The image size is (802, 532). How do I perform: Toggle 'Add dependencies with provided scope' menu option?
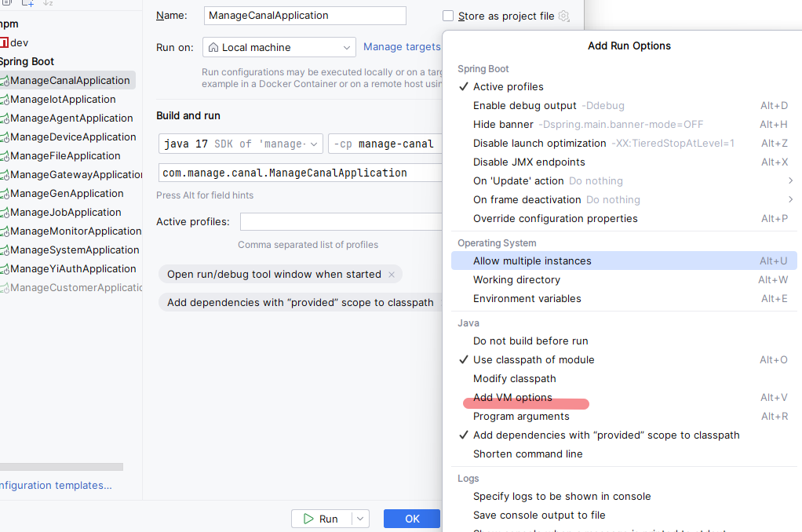click(x=624, y=435)
